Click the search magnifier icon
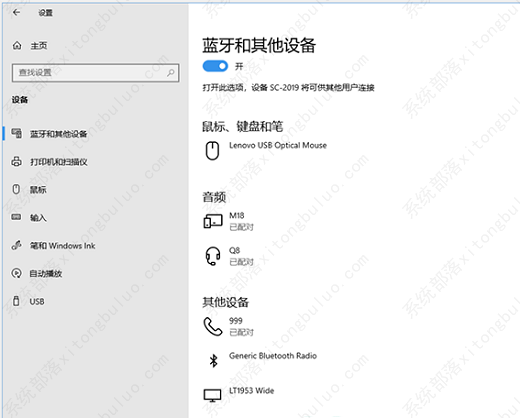This screenshot has height=418, width=520. [171, 73]
